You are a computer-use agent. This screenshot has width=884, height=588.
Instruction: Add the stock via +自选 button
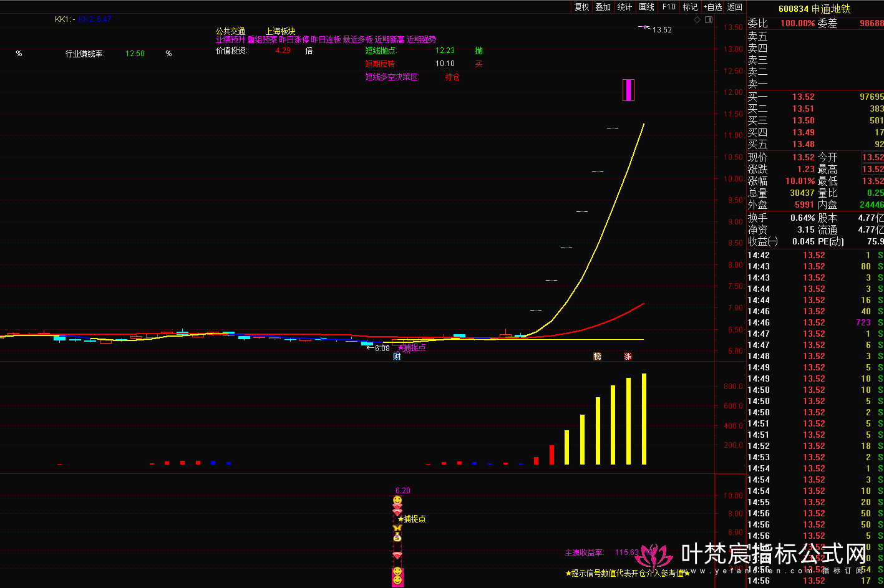pos(712,7)
